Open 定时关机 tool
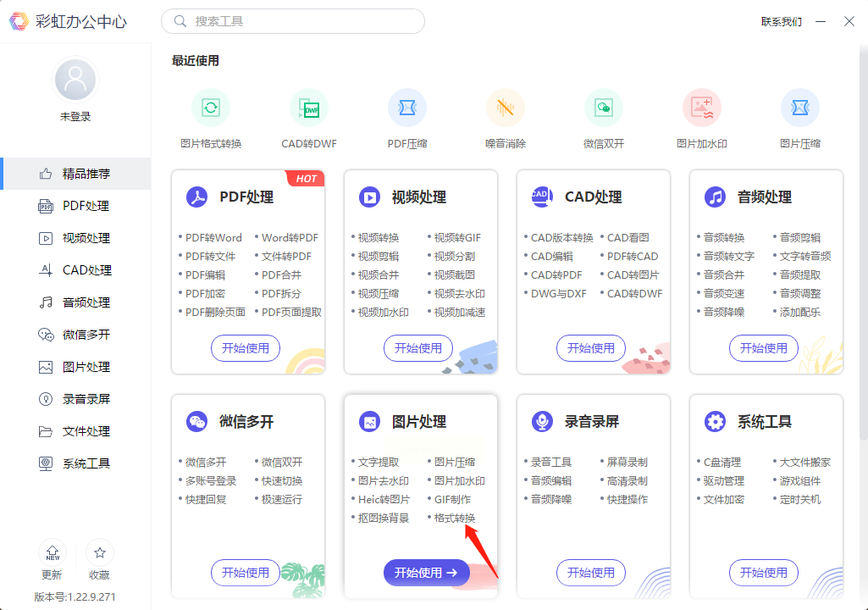The width and height of the screenshot is (868, 610). click(x=800, y=499)
